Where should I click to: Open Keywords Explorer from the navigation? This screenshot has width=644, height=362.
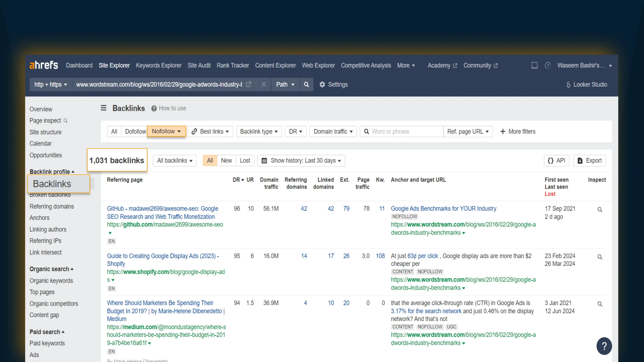tap(158, 65)
